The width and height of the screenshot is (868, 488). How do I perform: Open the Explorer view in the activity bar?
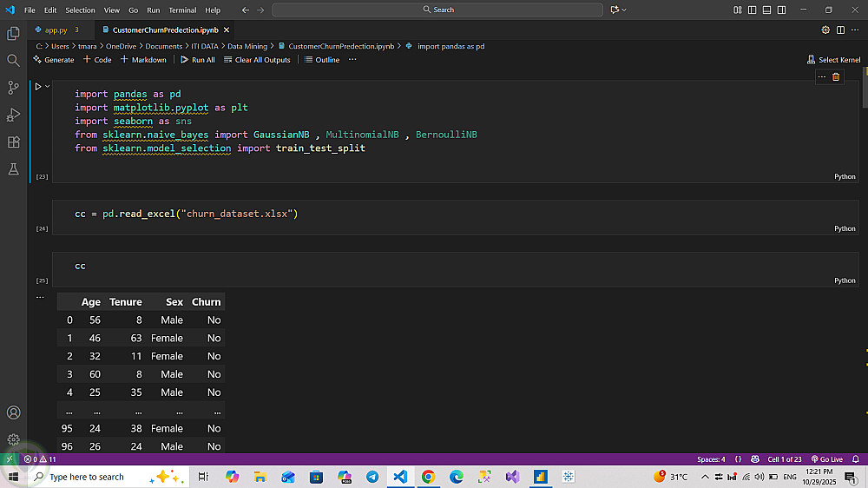click(13, 33)
